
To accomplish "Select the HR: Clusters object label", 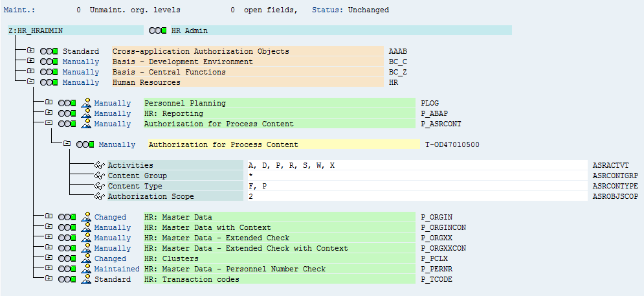I will (x=280, y=258).
